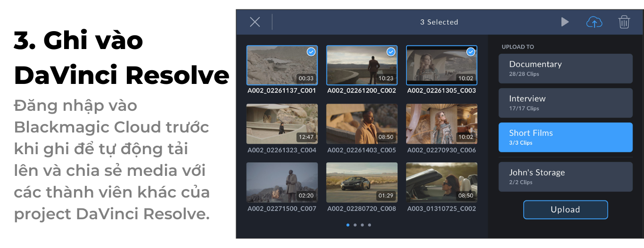Choose the Documentary upload destination
644x248 pixels.
coord(565,68)
